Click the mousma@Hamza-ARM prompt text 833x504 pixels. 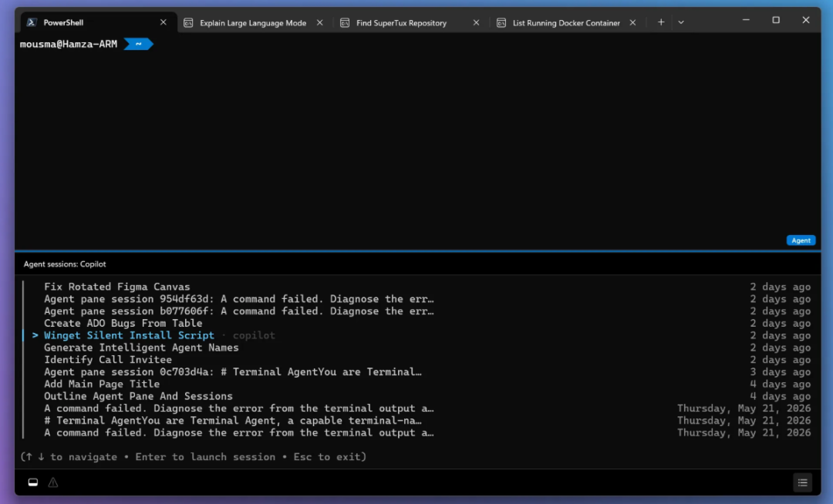tap(69, 44)
